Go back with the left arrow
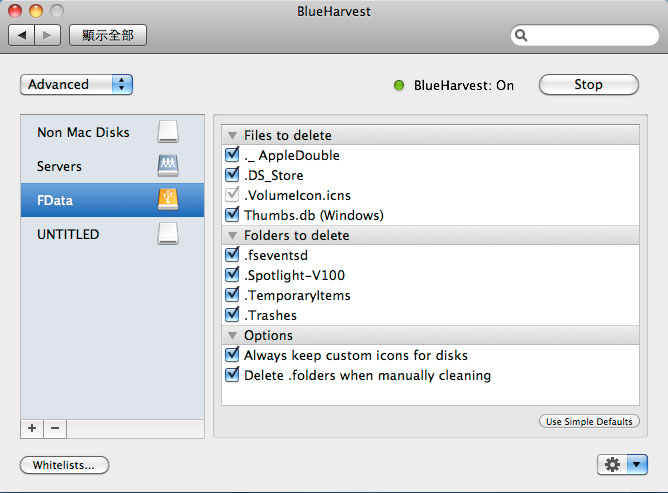The height and width of the screenshot is (493, 668). pos(22,35)
